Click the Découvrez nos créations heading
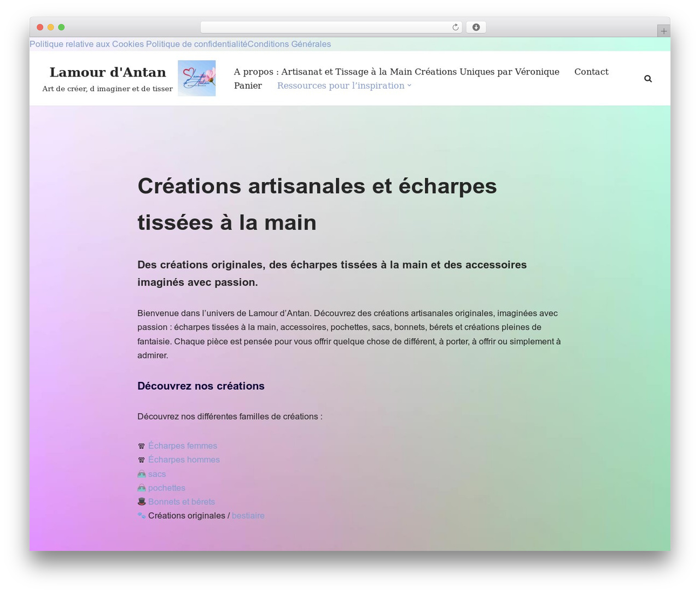The height and width of the screenshot is (593, 700). coord(201,386)
